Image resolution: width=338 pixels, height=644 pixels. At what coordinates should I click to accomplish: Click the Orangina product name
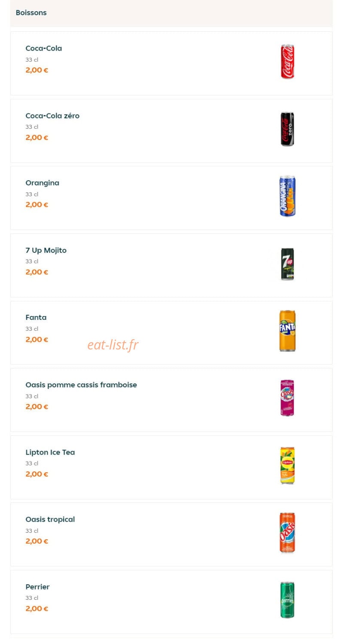42,183
